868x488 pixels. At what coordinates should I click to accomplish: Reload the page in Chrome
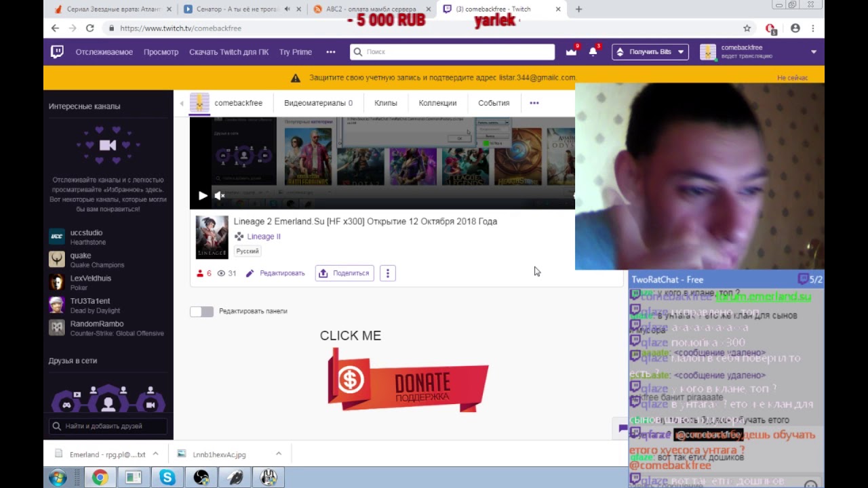[90, 28]
